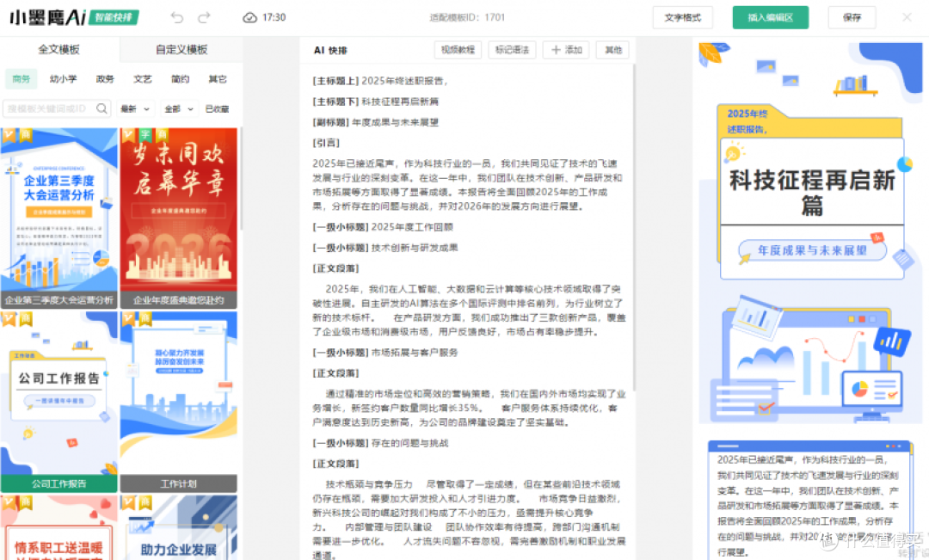Choose the 工作计划 template
This screenshot has height=560, width=929.
point(178,402)
